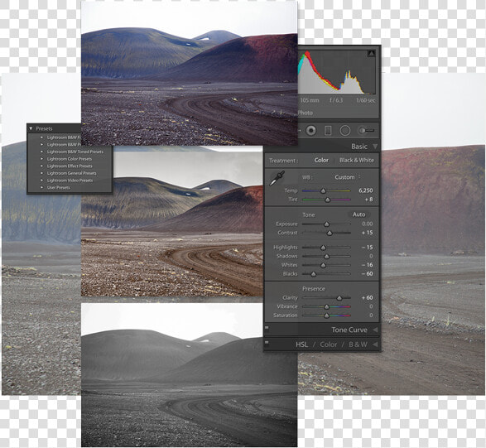Expand the Tone Curve panel arrow
486x448 pixels.
point(375,330)
